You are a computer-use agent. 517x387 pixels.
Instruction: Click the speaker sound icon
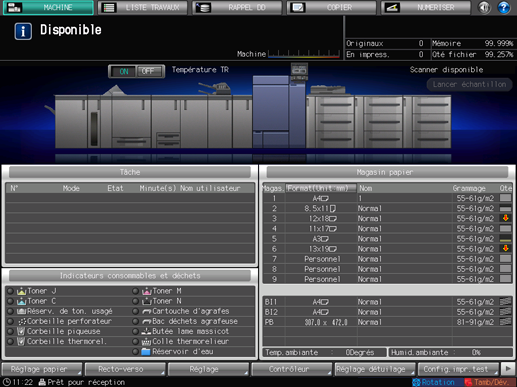pyautogui.click(x=484, y=7)
